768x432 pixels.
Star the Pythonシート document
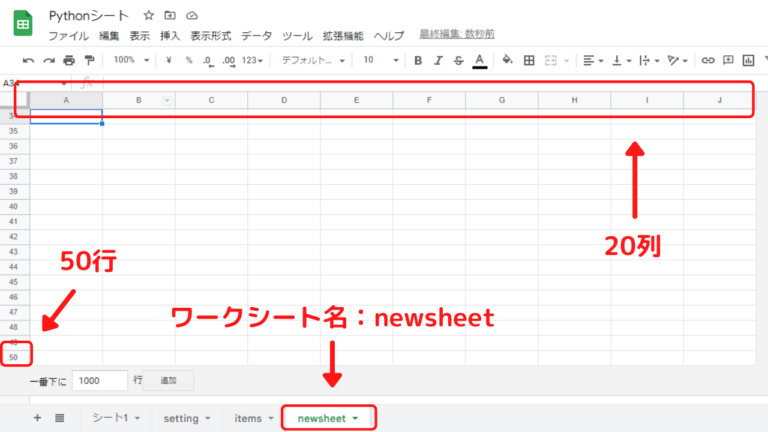(149, 16)
